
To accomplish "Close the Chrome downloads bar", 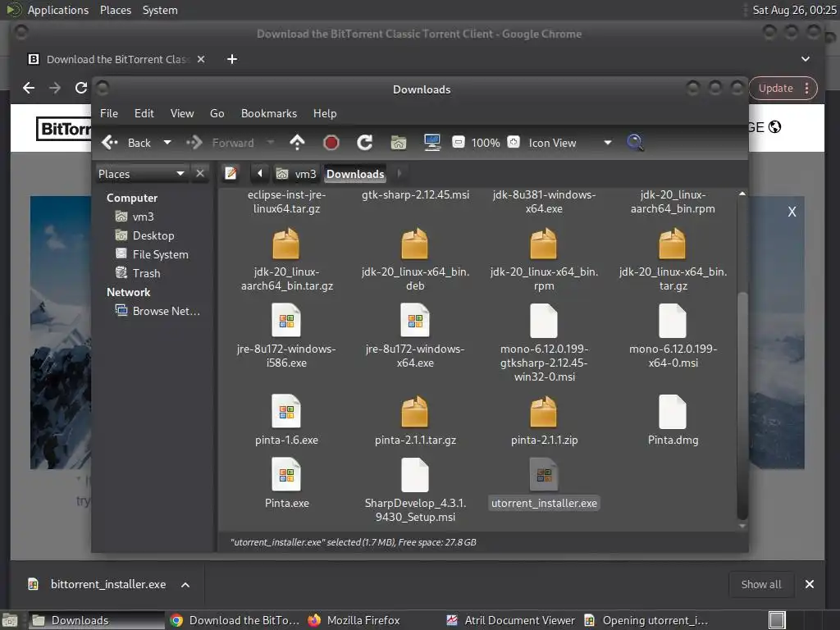I will coord(810,584).
